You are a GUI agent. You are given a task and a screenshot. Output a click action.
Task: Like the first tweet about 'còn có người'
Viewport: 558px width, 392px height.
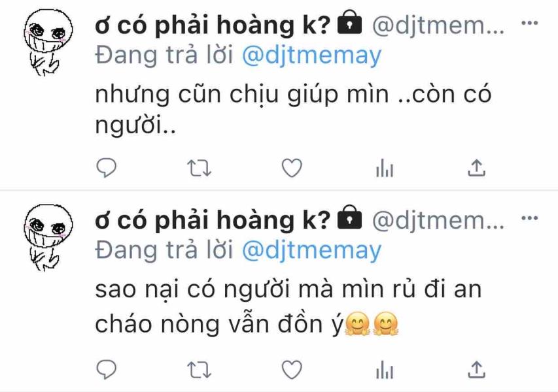(292, 168)
